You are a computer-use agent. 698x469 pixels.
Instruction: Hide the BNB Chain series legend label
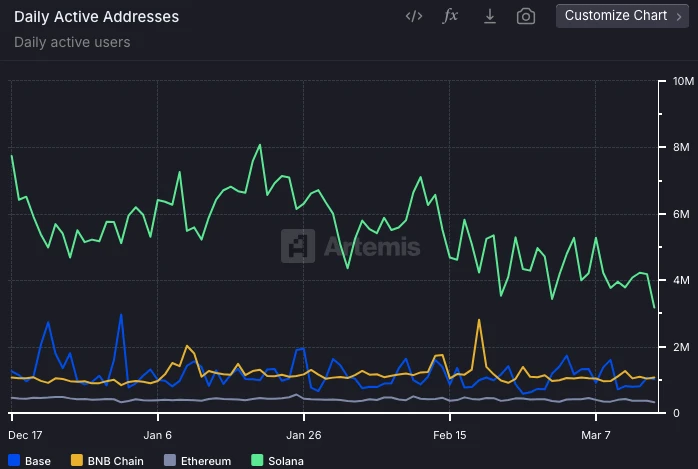coord(113,461)
